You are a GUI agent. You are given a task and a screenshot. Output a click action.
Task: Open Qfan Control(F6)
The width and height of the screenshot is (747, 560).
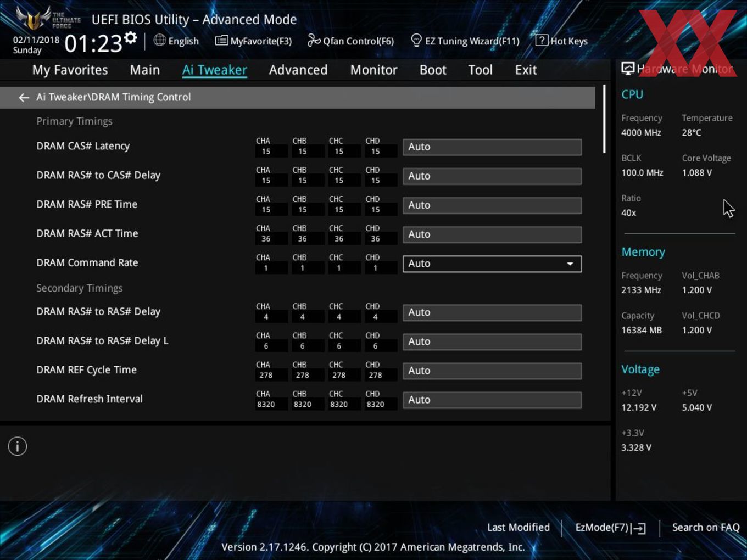[350, 41]
